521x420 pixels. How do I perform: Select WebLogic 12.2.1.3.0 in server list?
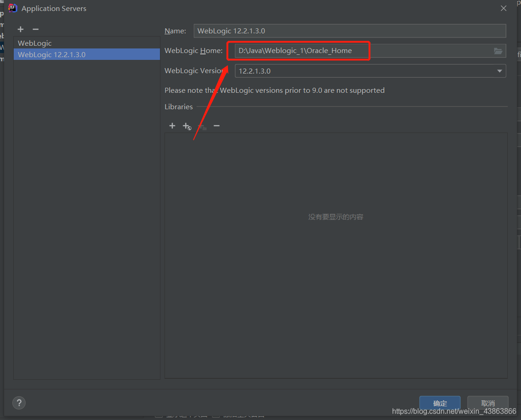[50, 54]
